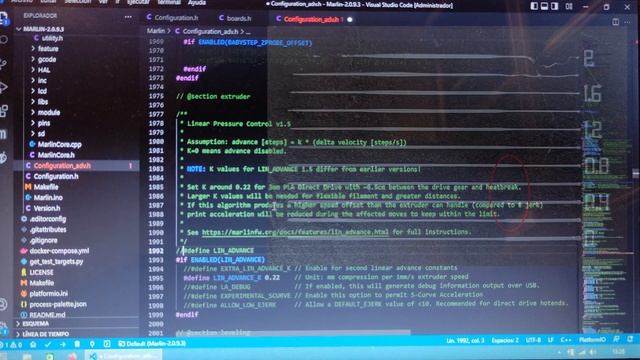Click UTF-8 encoding in status bar
Viewport: 640px width, 360px height.
click(x=533, y=340)
